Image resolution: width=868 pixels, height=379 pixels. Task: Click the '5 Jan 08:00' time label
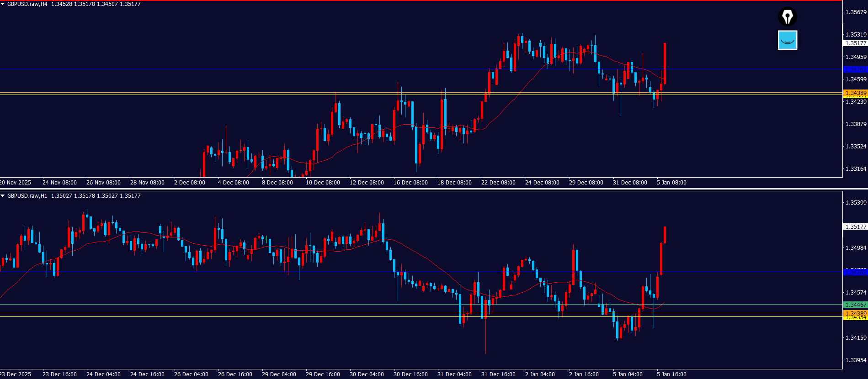tap(671, 183)
